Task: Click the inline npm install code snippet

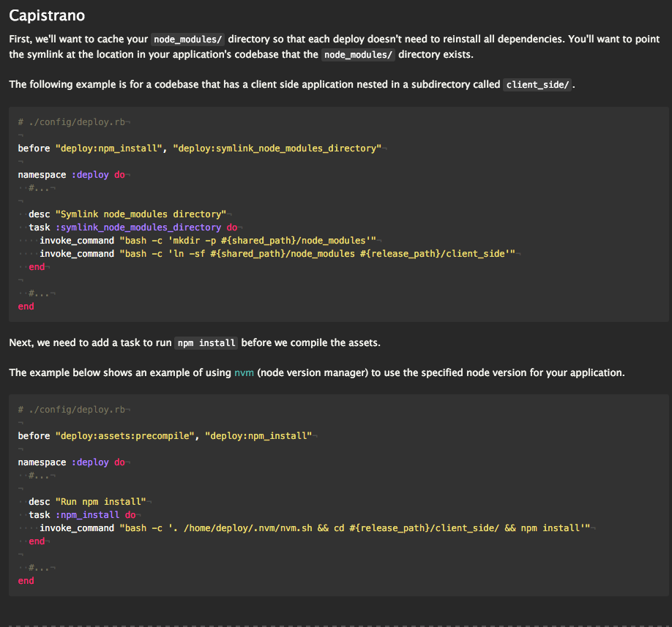Action: (x=207, y=342)
